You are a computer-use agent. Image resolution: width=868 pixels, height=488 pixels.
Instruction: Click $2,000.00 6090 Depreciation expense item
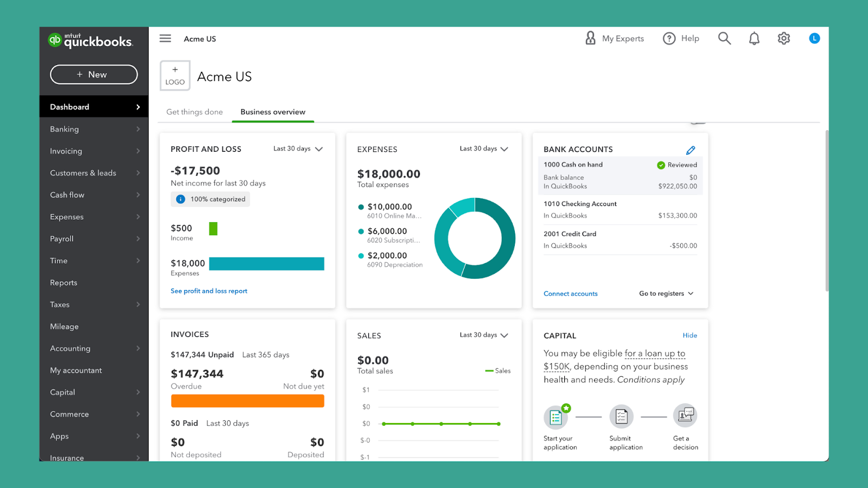click(391, 260)
